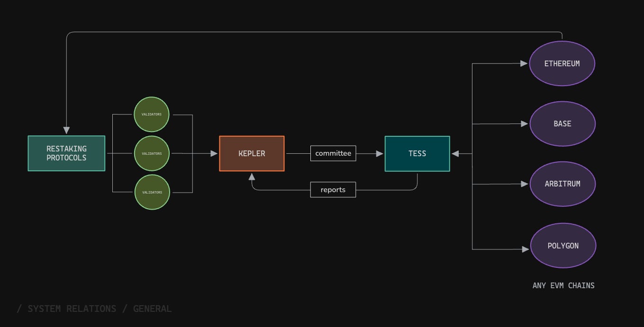
Task: Click the Polygon chain ellipse
Action: [x=563, y=246]
